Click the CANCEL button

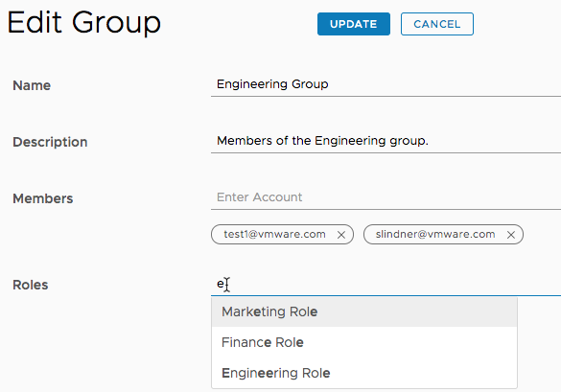coord(437,24)
